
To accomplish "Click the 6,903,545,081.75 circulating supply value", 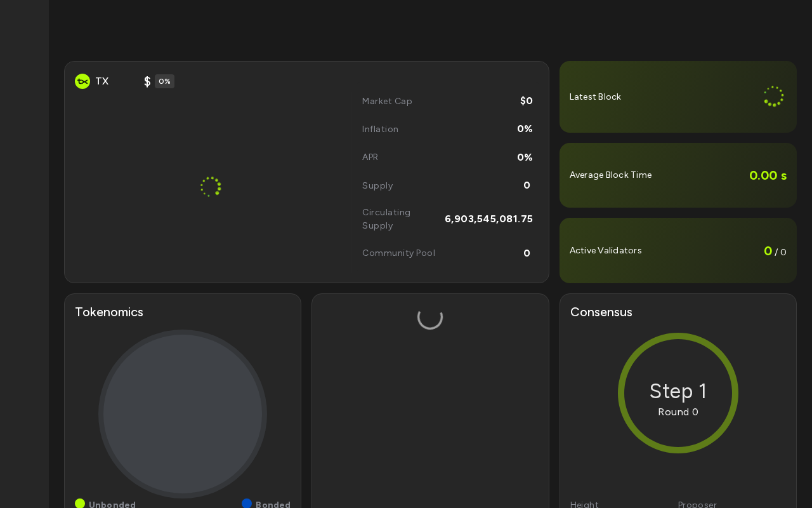I will [x=488, y=219].
